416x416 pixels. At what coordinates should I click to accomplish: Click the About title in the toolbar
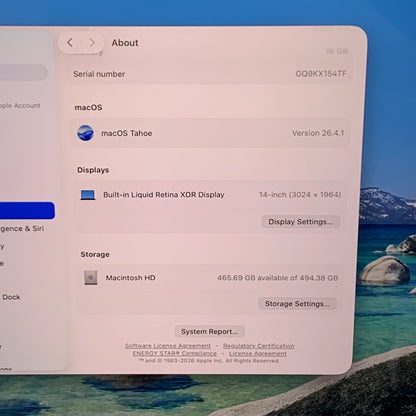click(x=125, y=43)
